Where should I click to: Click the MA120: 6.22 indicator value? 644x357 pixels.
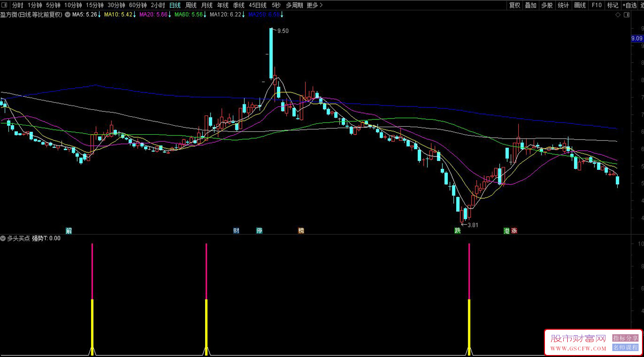[227, 15]
